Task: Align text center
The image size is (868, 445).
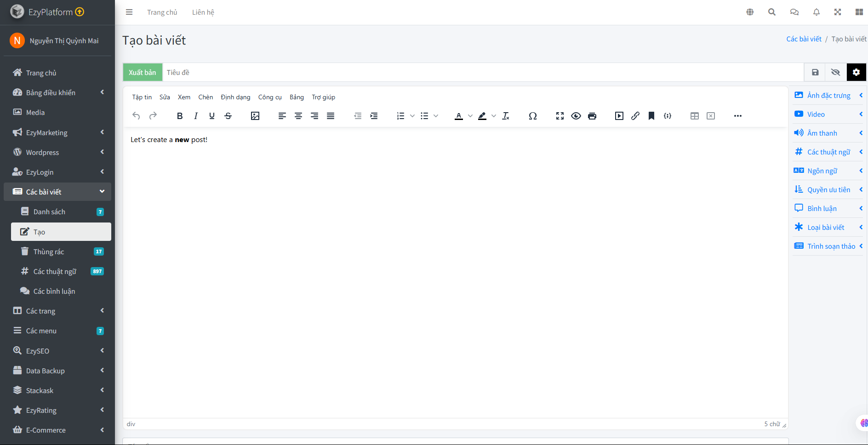Action: 298,116
